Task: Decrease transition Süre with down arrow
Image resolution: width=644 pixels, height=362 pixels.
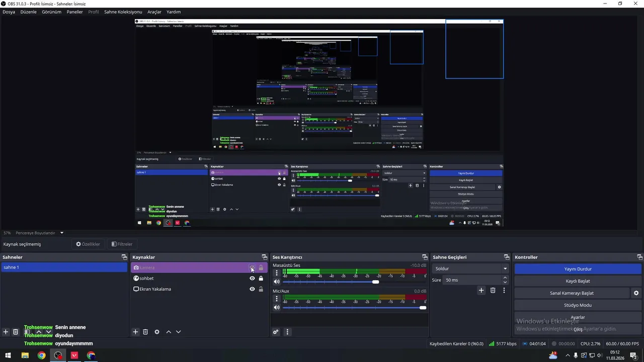Action: (505, 282)
